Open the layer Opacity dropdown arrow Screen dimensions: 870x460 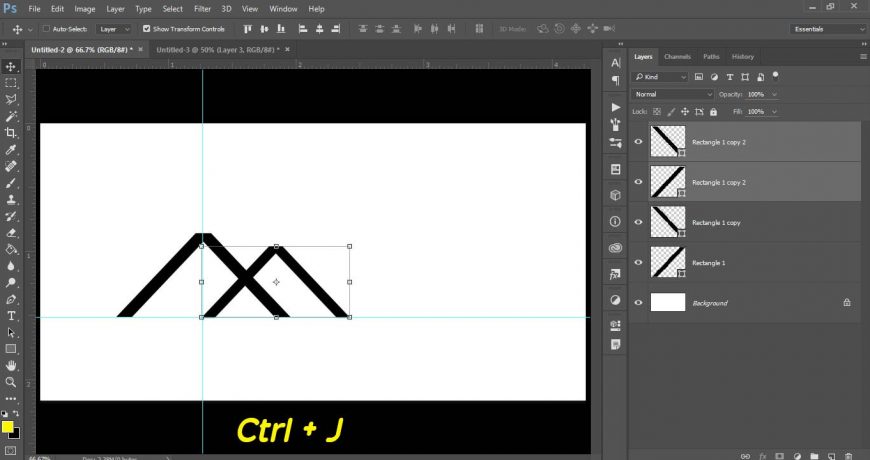tap(773, 94)
